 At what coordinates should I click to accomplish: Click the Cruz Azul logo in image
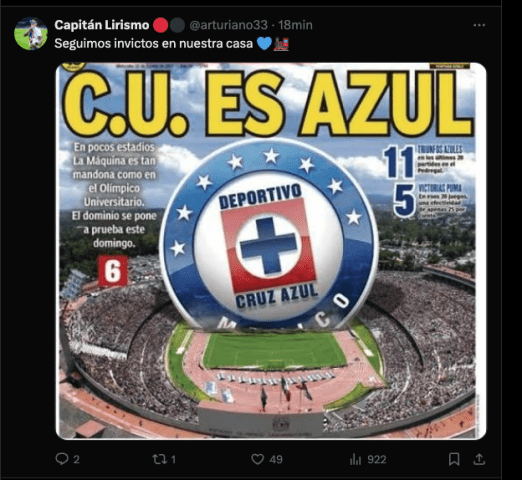[269, 235]
